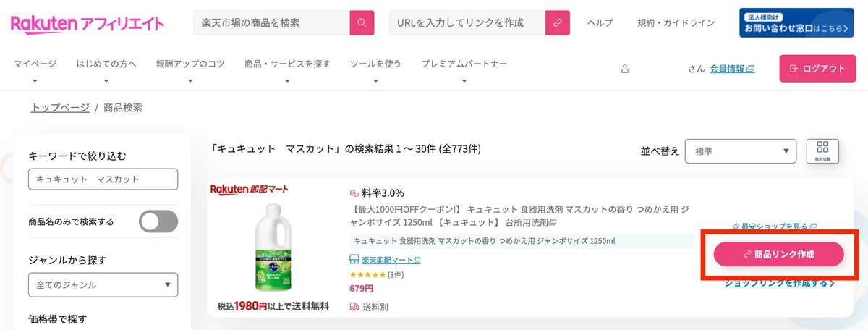Click the five-star rating icons
Viewport: 868px width, 330px height.
coord(367,275)
